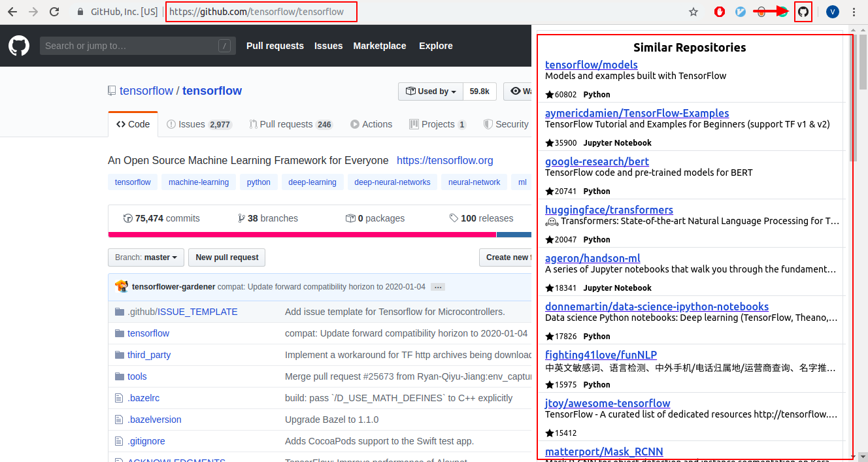Click the releases tag icon

[x=454, y=218]
